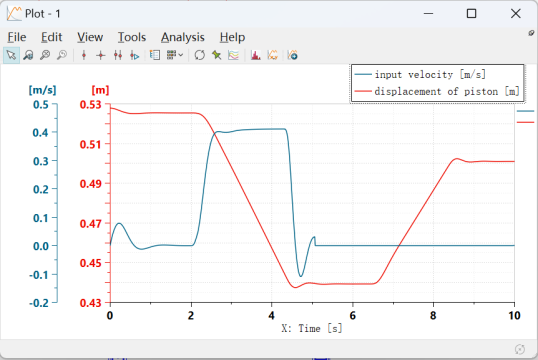Open the File menu

click(17, 37)
